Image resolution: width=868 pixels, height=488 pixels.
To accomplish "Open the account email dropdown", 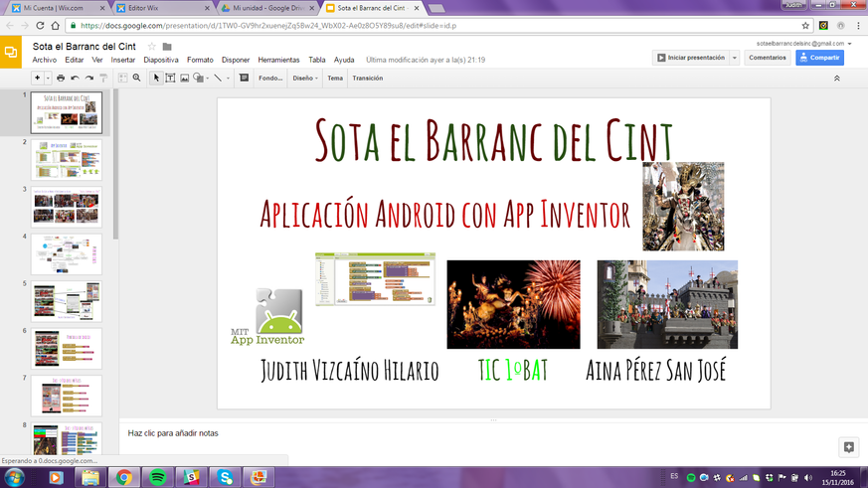I will pyautogui.click(x=803, y=43).
